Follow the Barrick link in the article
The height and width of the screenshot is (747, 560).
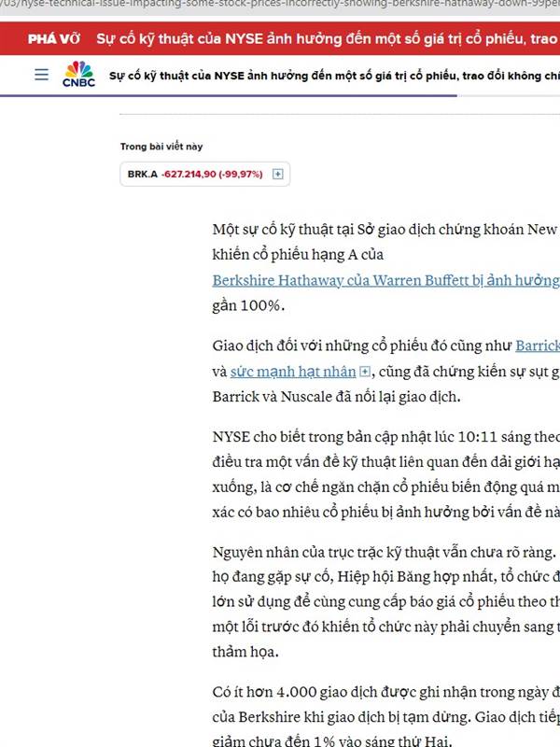point(538,345)
